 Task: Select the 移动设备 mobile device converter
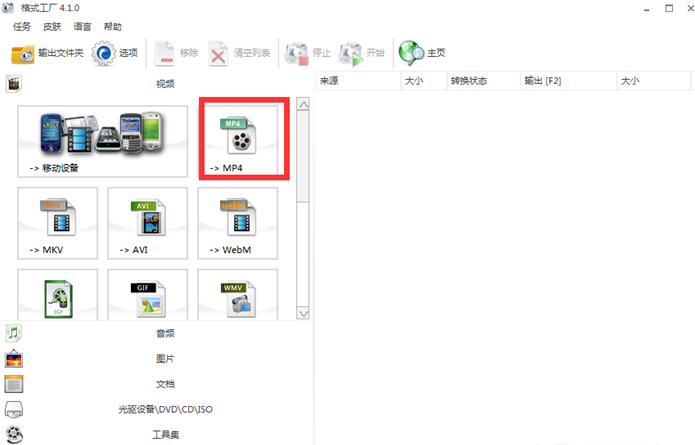pyautogui.click(x=103, y=141)
